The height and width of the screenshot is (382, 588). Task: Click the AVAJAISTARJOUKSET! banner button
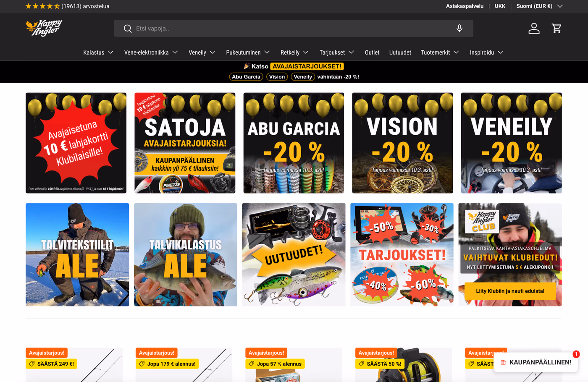pyautogui.click(x=307, y=66)
